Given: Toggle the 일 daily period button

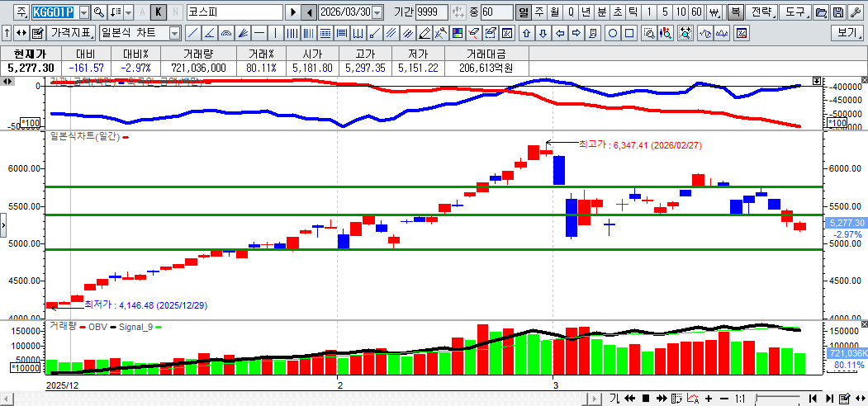Looking at the screenshot, I should coord(523,12).
